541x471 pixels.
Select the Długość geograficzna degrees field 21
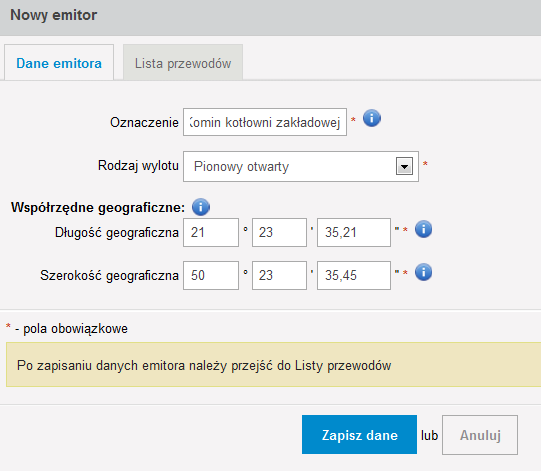point(211,232)
